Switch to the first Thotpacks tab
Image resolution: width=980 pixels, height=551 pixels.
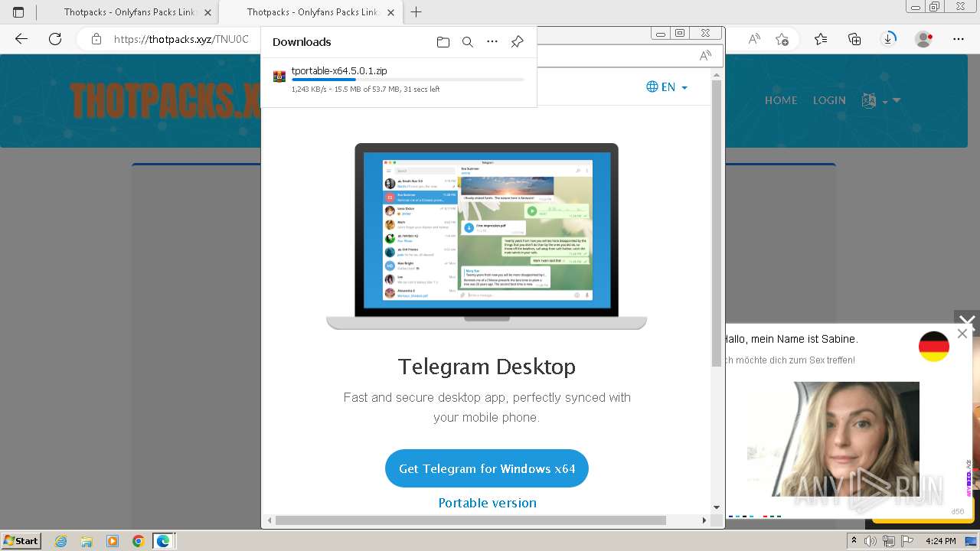pyautogui.click(x=129, y=12)
